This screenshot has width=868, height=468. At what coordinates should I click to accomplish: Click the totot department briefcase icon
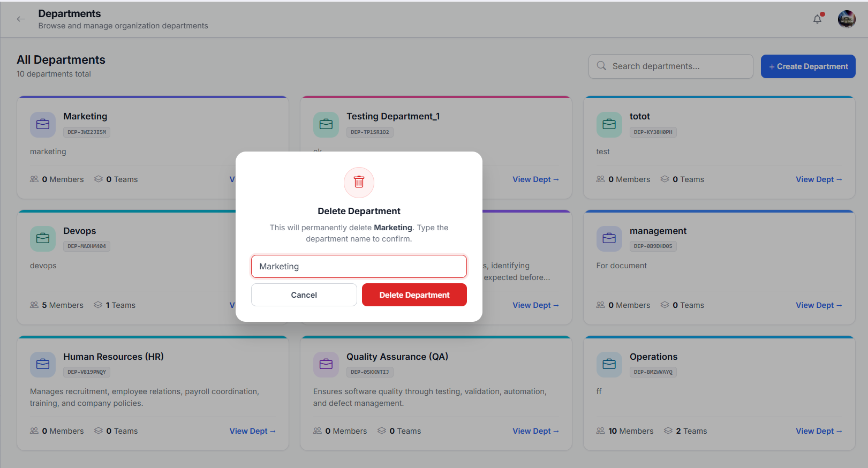pyautogui.click(x=609, y=125)
